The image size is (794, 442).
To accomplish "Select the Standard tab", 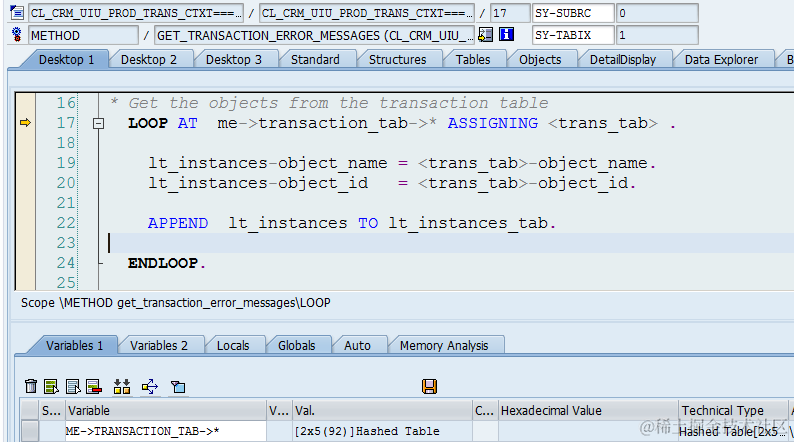I will (x=315, y=60).
